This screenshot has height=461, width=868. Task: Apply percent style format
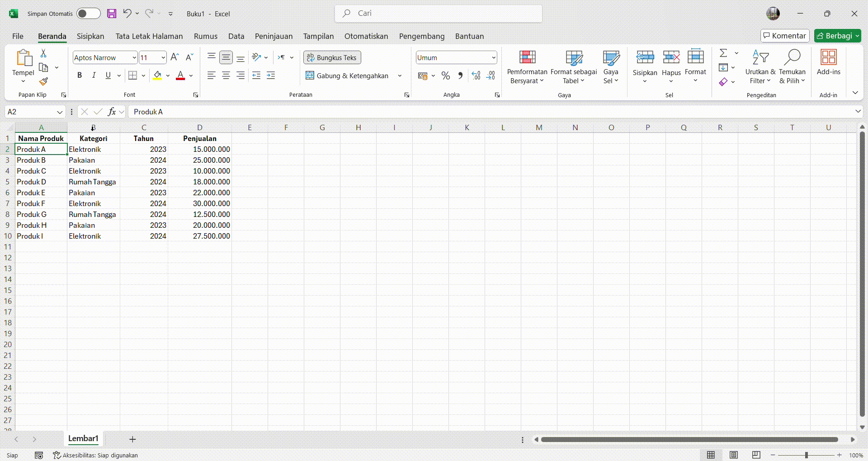coord(446,75)
